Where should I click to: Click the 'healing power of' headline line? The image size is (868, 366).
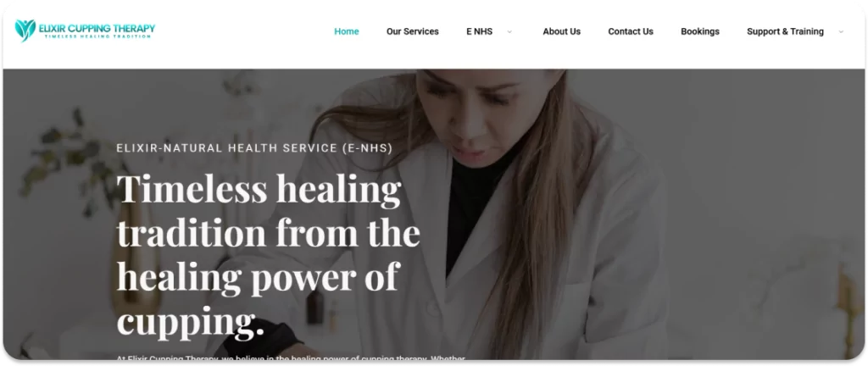pyautogui.click(x=258, y=278)
